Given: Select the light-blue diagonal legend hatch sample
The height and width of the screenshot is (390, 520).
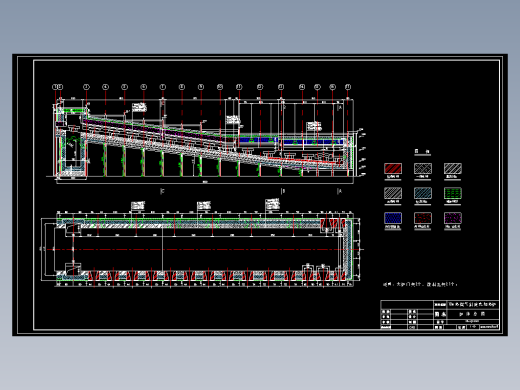Looking at the screenshot, I should point(423,193).
